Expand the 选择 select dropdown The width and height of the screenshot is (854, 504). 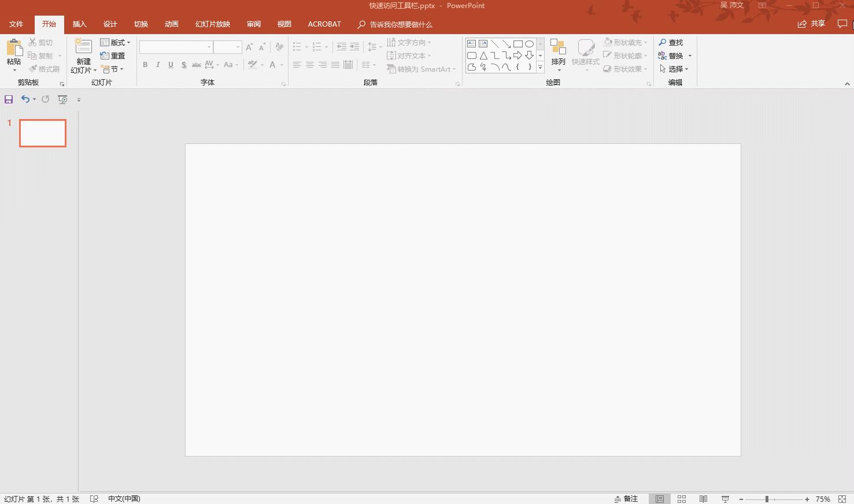tap(674, 69)
